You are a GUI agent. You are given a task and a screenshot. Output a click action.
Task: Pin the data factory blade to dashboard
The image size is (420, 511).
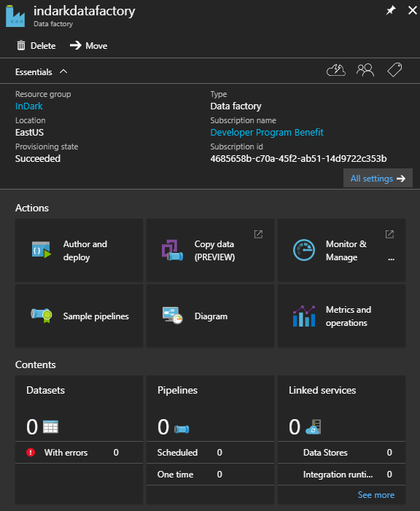(x=391, y=10)
